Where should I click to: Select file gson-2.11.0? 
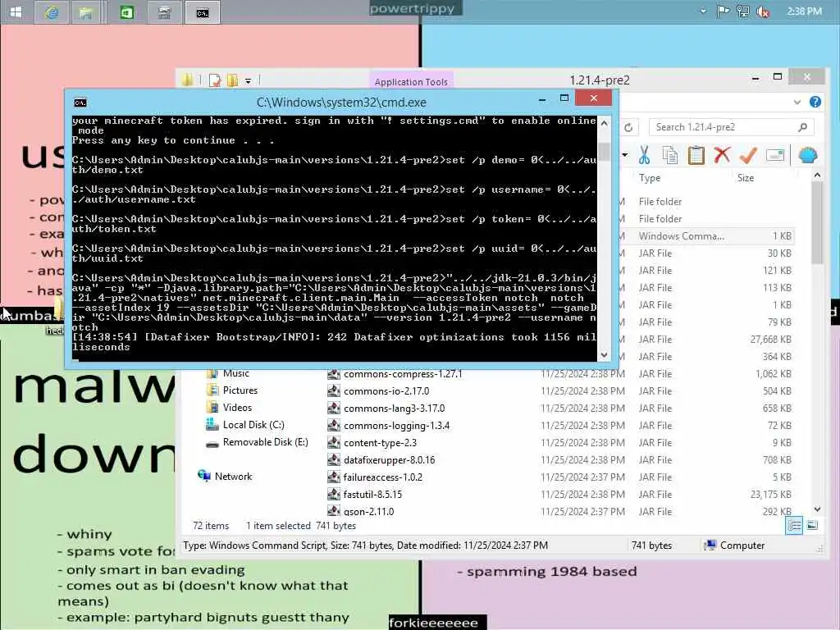tap(368, 511)
